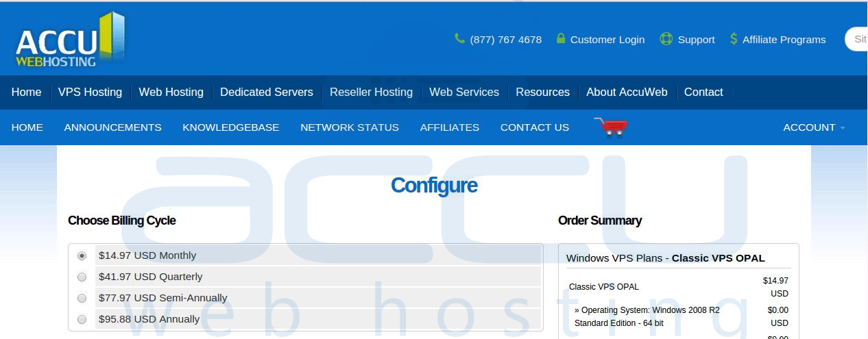
Task: Open CONTACT US page
Action: click(x=535, y=127)
